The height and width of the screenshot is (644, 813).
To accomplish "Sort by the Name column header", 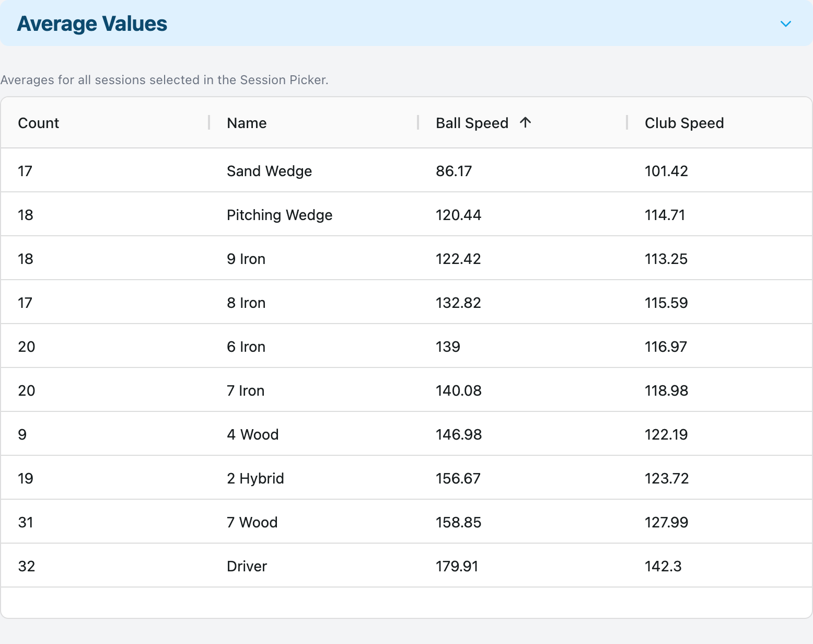I will (x=247, y=123).
